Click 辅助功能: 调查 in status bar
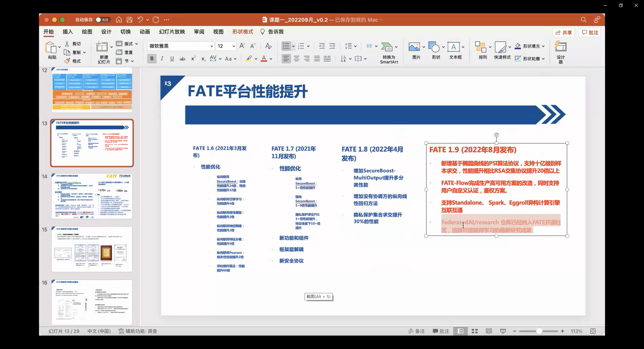Screen dimensions: 644x349 click(138, 331)
